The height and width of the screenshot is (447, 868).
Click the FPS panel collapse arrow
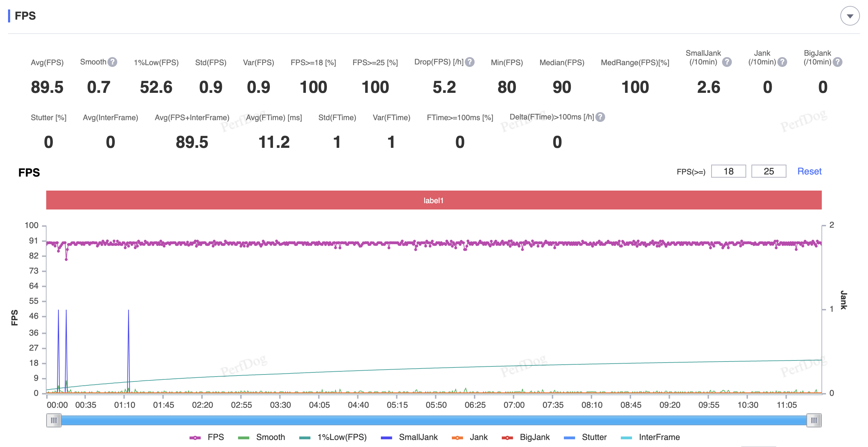coord(850,16)
